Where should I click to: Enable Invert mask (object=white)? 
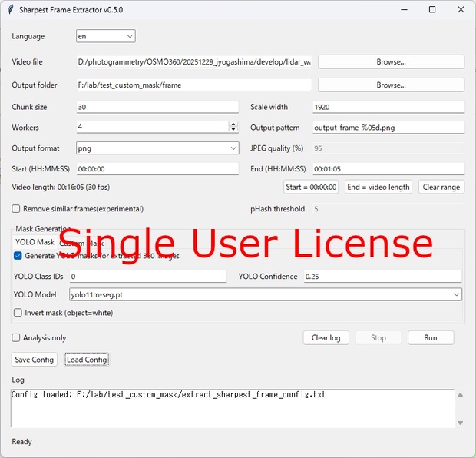(18, 313)
